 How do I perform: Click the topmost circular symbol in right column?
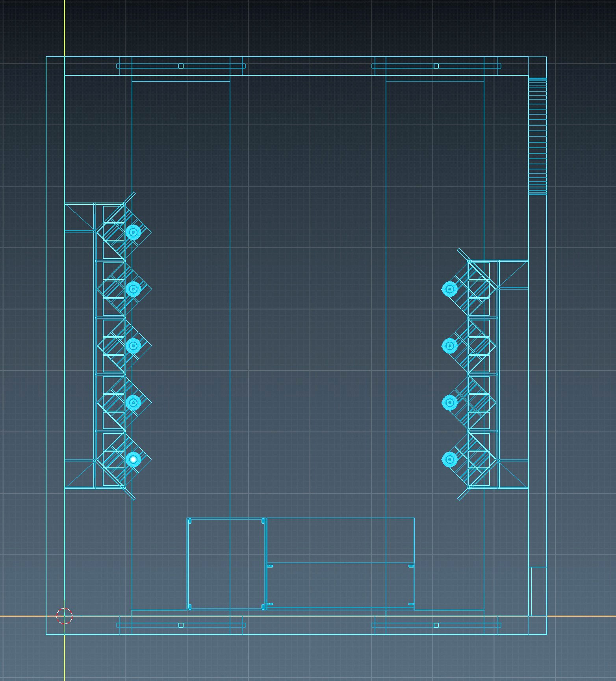coord(449,289)
